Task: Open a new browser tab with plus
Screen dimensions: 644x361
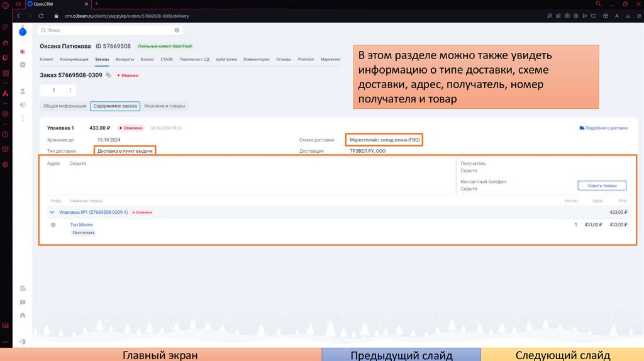Action: coord(96,4)
